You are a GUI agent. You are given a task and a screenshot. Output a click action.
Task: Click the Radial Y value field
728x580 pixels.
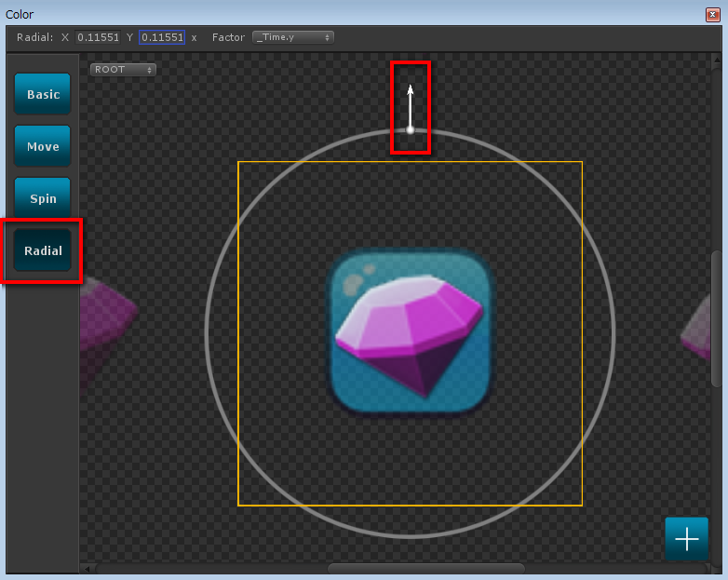tap(162, 37)
